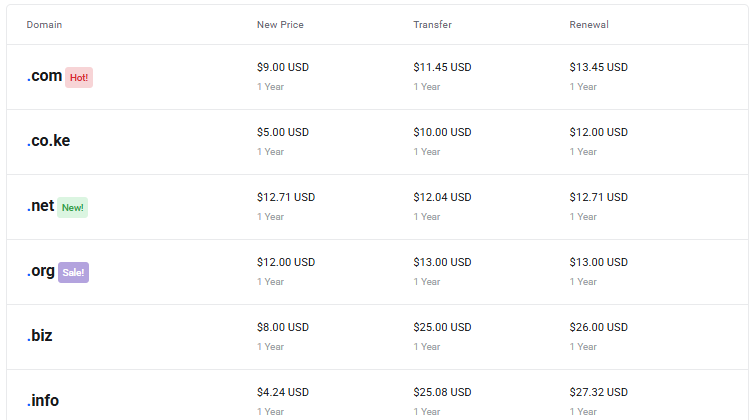The image size is (754, 420).
Task: Click the Sale! badge beside .org
Action: pos(73,272)
